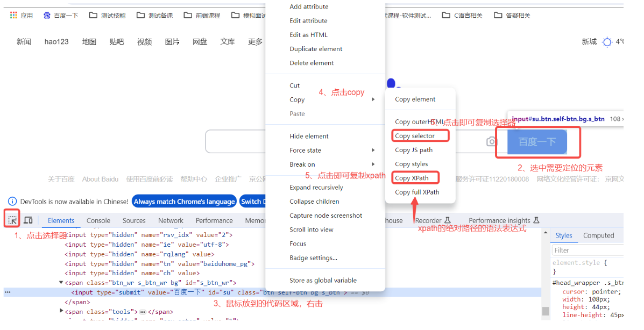
Task: Choose Copy full XPath
Action: [x=417, y=192]
